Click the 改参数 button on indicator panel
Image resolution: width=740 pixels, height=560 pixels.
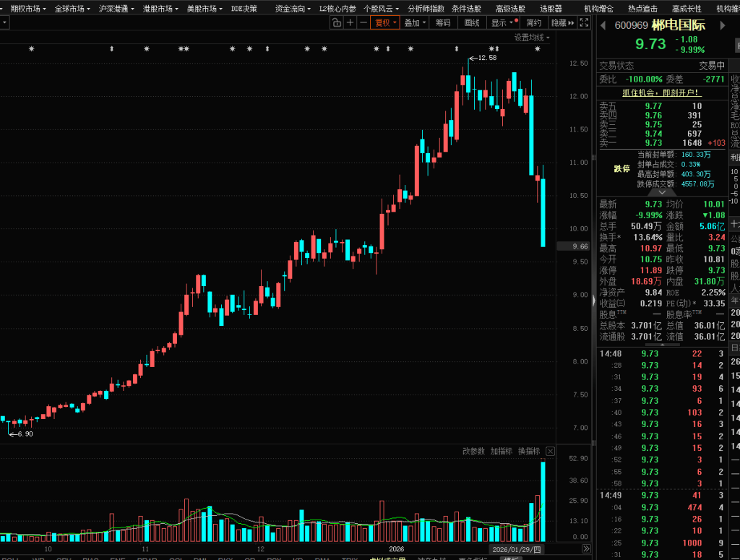coord(474,452)
